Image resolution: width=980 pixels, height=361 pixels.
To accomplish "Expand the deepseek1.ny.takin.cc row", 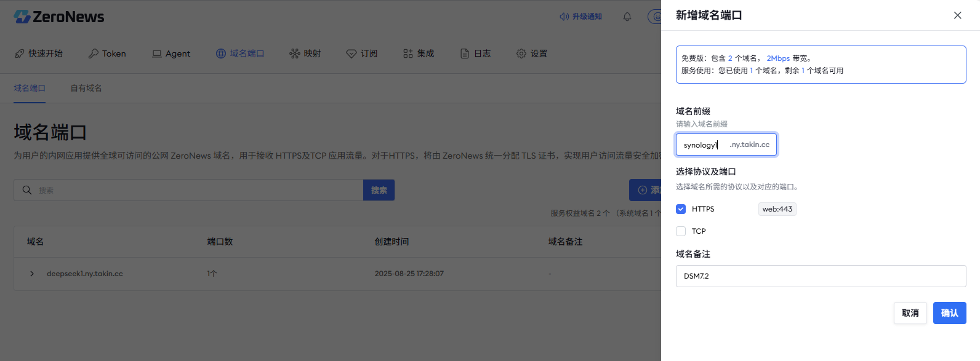I will [32, 274].
